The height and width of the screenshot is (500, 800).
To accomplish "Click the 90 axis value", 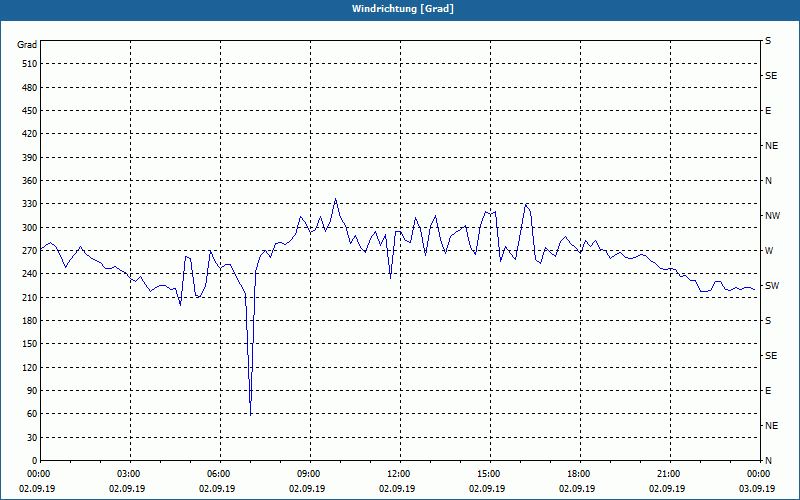I will (x=32, y=391).
